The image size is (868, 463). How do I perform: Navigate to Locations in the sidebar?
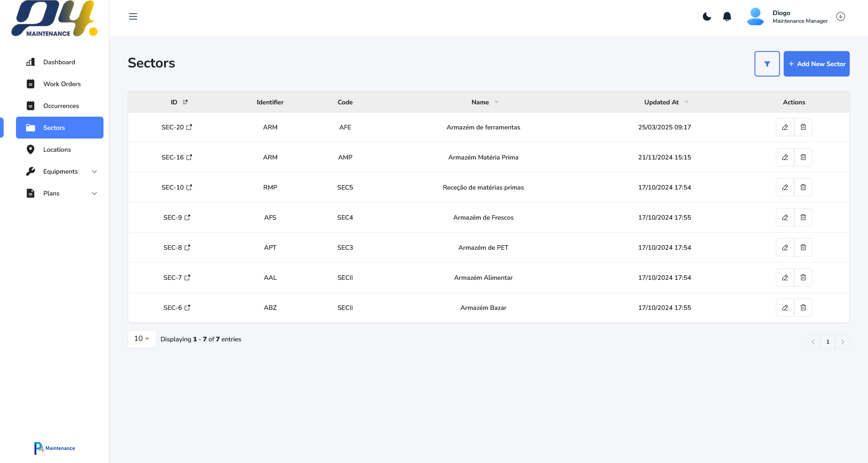(x=57, y=150)
